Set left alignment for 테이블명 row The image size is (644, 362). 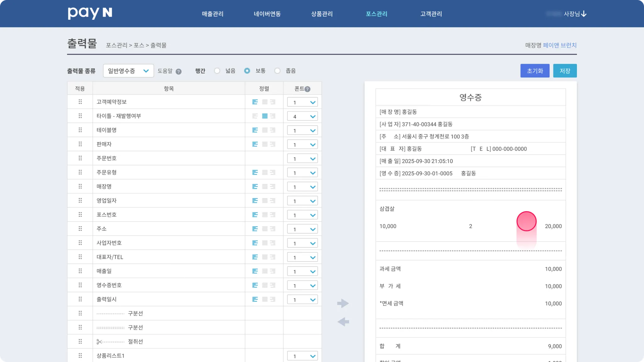(x=255, y=130)
